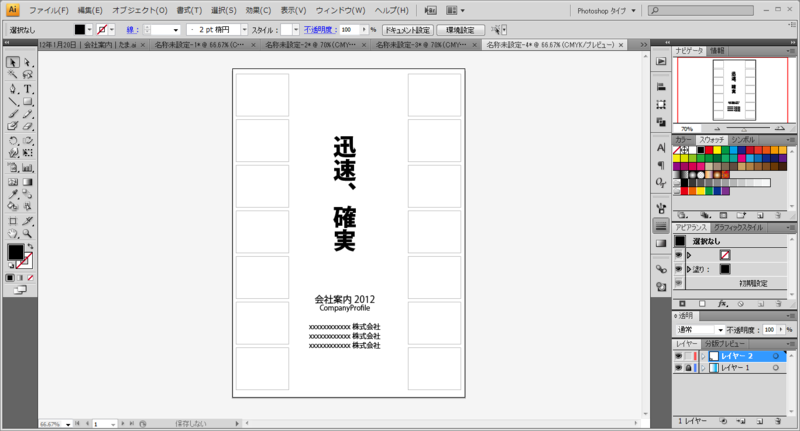Expand レイヤー 1 sublayers
The image size is (800, 431).
703,368
